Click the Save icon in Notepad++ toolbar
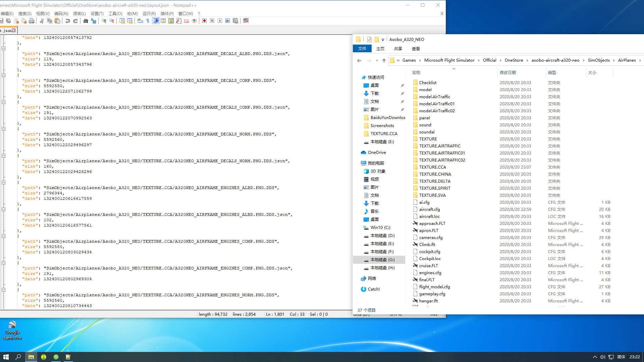This screenshot has height=362, width=644. (2, 21)
